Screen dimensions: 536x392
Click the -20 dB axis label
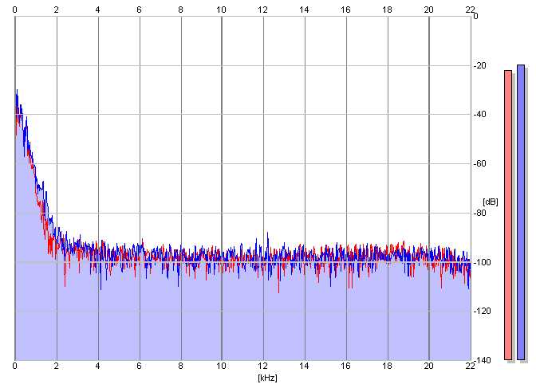coord(480,65)
